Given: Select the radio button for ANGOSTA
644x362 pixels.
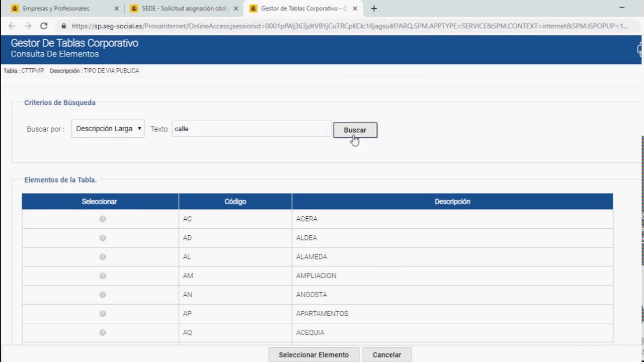Looking at the screenshot, I should point(102,294).
